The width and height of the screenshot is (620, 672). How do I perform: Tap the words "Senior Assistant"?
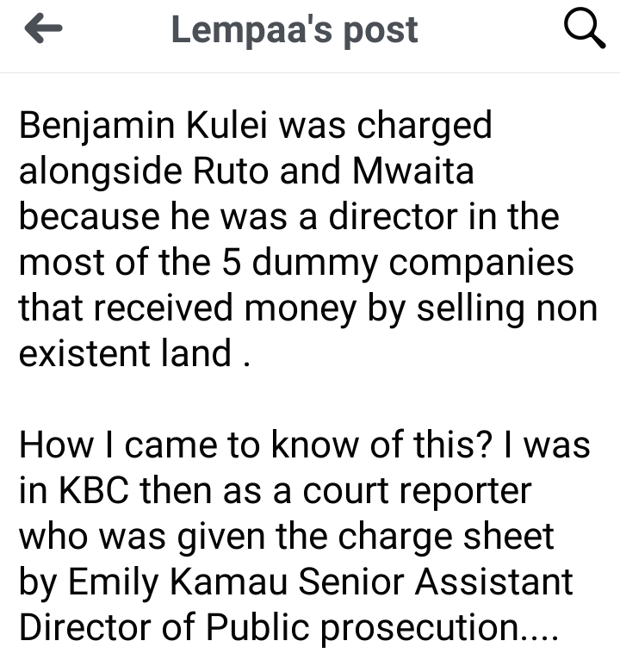pyautogui.click(x=436, y=582)
